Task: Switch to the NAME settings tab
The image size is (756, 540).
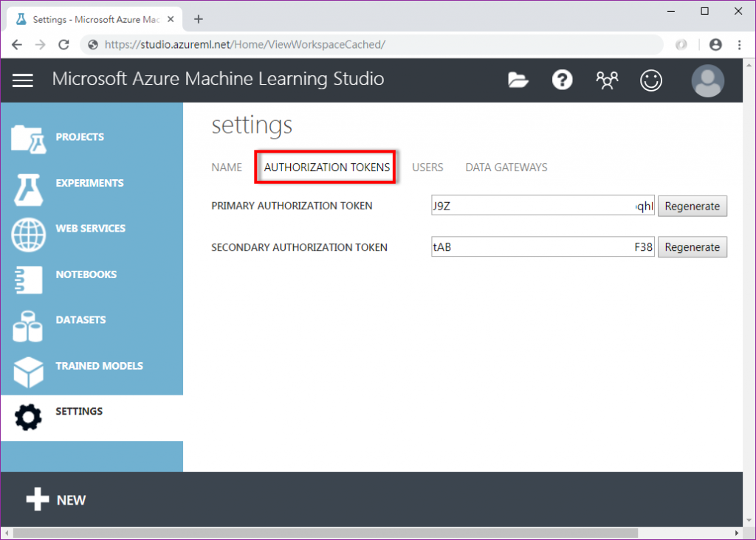Action: click(x=227, y=167)
